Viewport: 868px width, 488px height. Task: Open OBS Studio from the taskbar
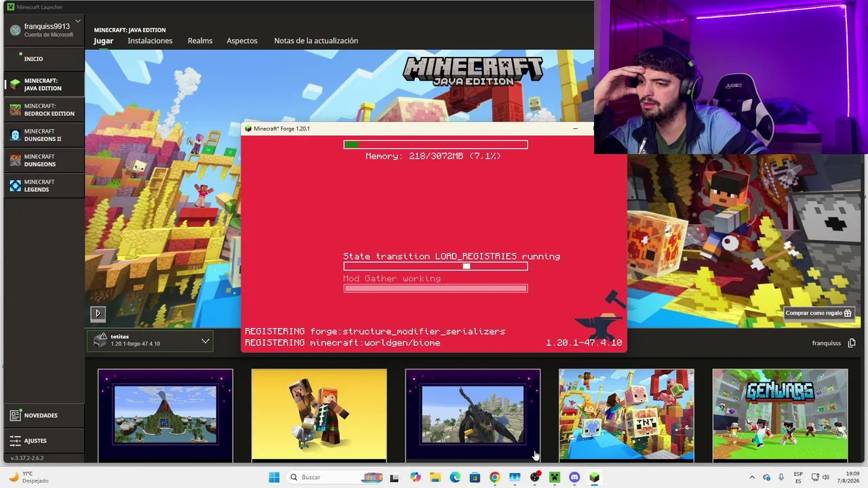[x=535, y=477]
